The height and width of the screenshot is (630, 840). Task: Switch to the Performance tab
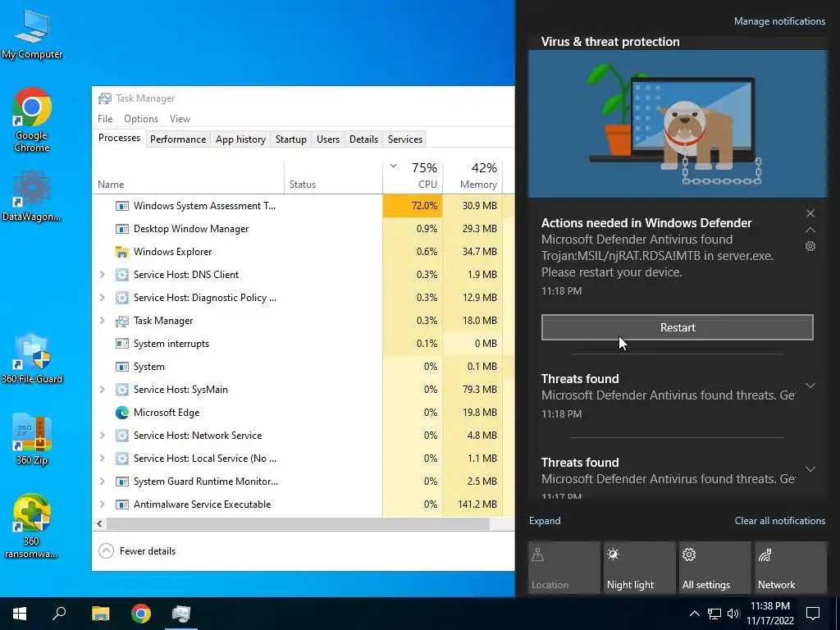178,139
